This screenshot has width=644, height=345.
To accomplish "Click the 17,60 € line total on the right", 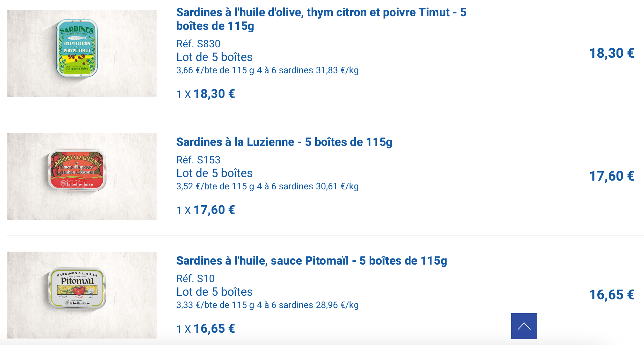I will (611, 176).
